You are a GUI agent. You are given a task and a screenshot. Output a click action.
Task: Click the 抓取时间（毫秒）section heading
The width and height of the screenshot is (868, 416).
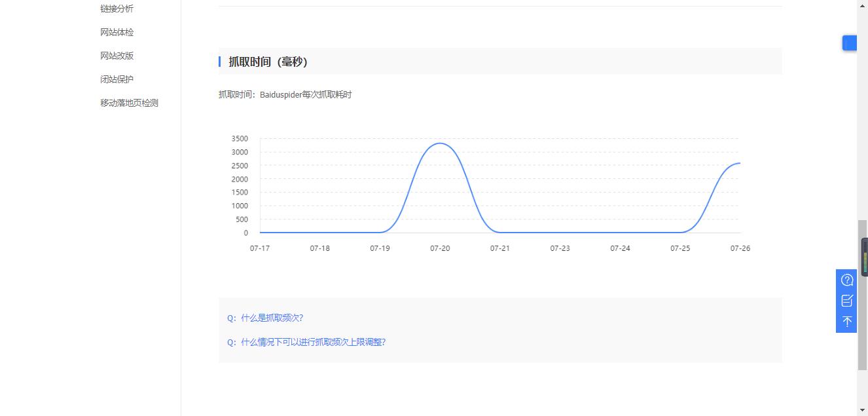point(268,62)
